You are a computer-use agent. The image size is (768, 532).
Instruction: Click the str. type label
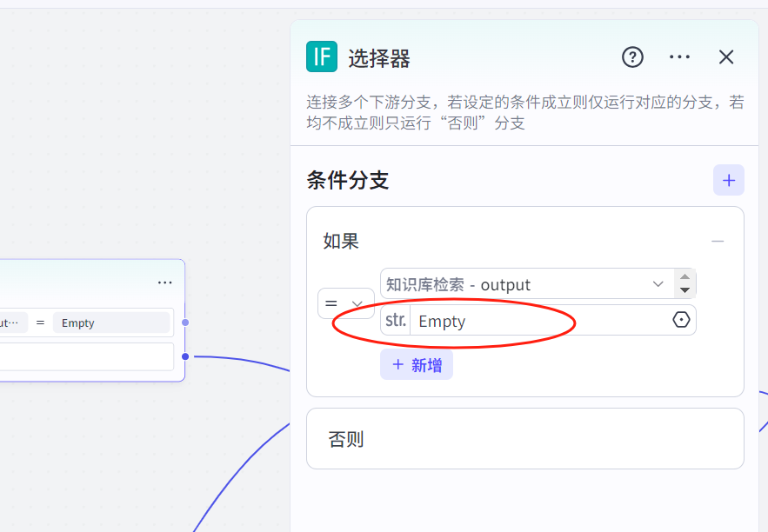click(x=396, y=321)
